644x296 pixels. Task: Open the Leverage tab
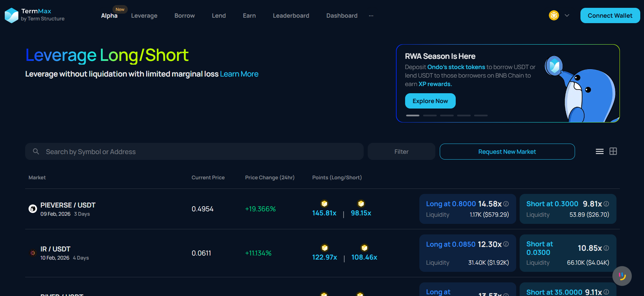coord(144,16)
